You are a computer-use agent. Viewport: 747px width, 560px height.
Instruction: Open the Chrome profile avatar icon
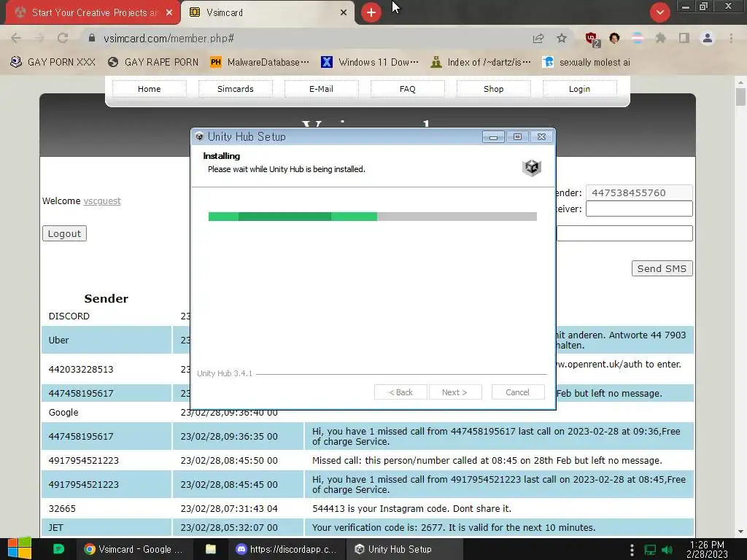[708, 38]
